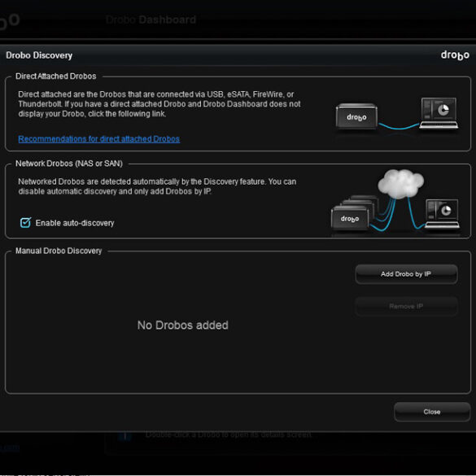Click the 'Network Drobos (NAS or SAN)' label

pos(69,164)
